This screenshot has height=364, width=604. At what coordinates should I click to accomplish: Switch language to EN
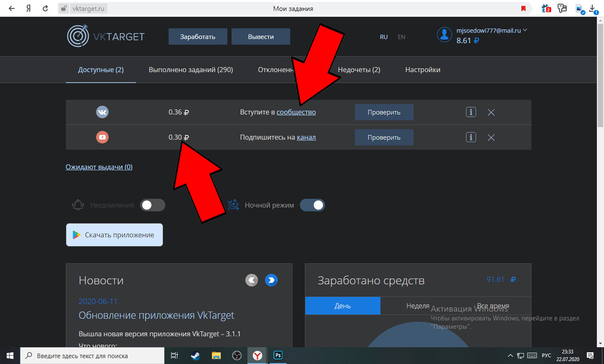pos(401,37)
